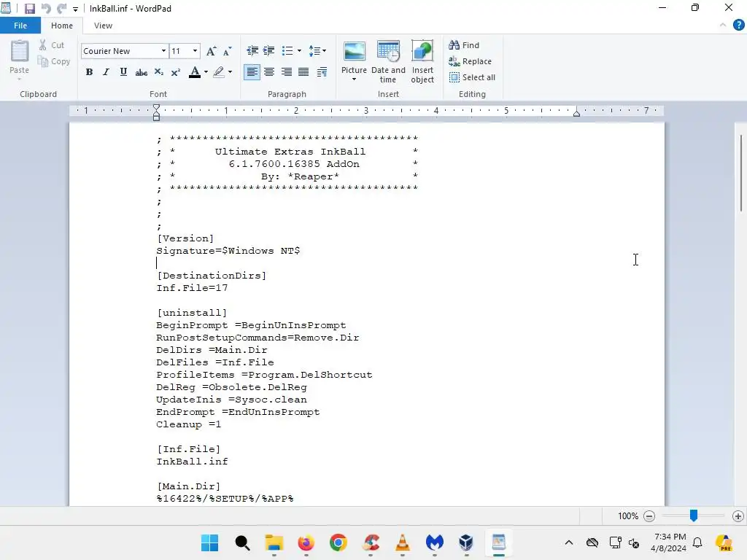Toggle subscript formatting

point(158,72)
